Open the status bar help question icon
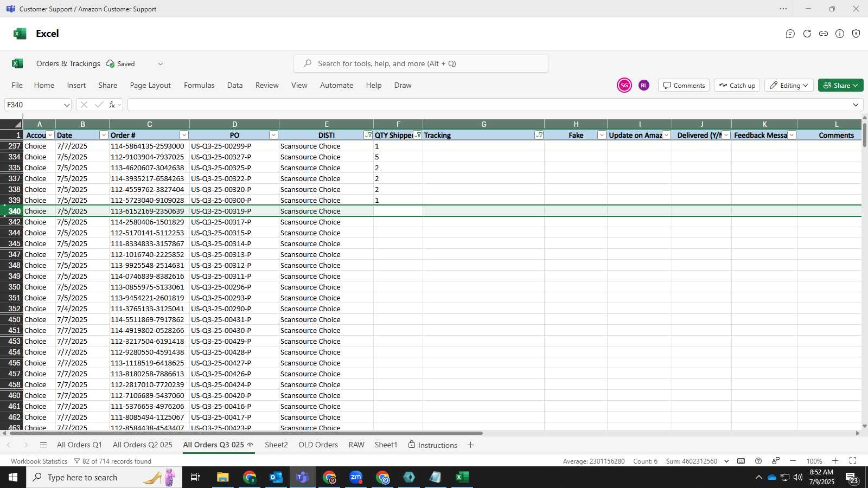The width and height of the screenshot is (868, 488). tap(758, 461)
